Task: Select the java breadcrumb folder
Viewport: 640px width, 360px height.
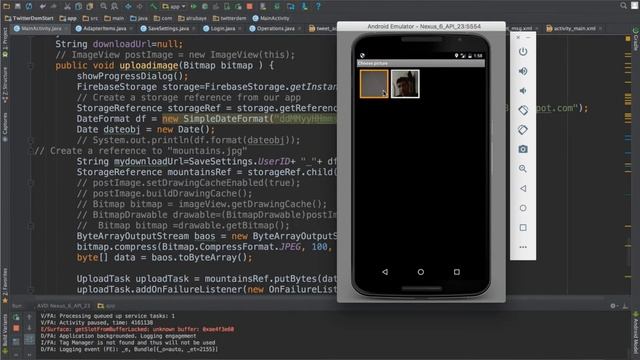Action: 139,18
